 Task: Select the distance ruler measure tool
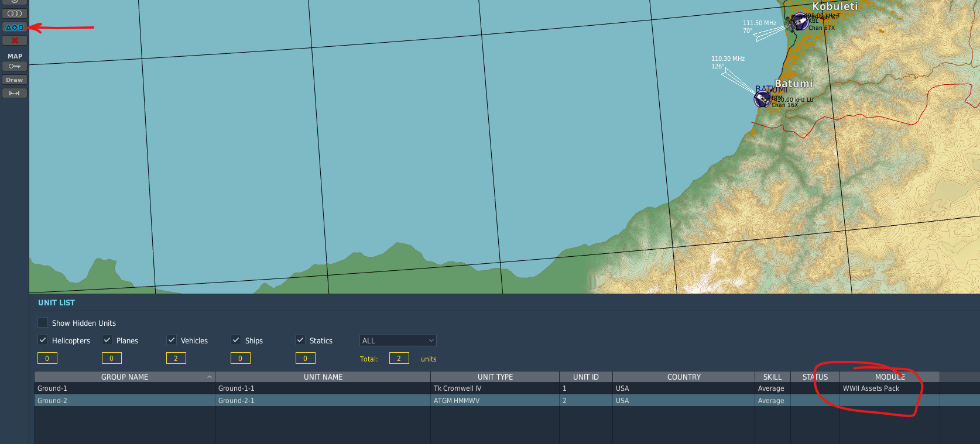coord(15,93)
